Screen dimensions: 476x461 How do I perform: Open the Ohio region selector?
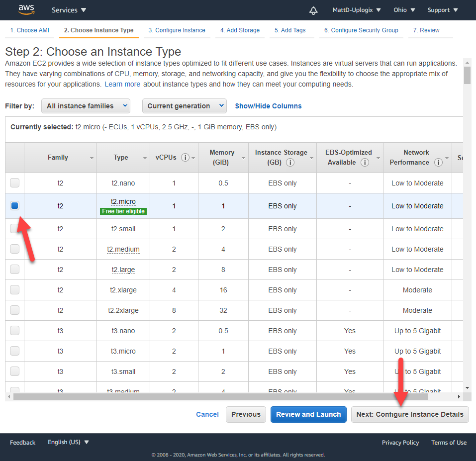pyautogui.click(x=404, y=10)
